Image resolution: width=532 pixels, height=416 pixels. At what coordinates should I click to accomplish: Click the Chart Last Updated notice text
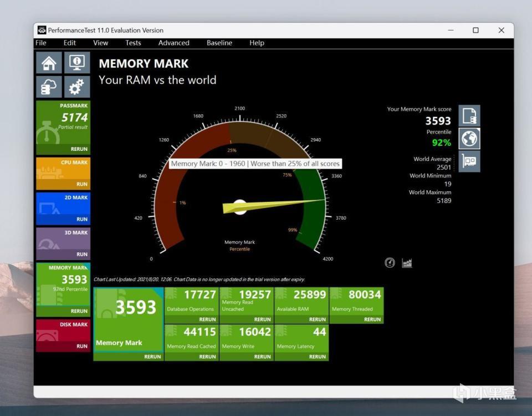(x=199, y=280)
